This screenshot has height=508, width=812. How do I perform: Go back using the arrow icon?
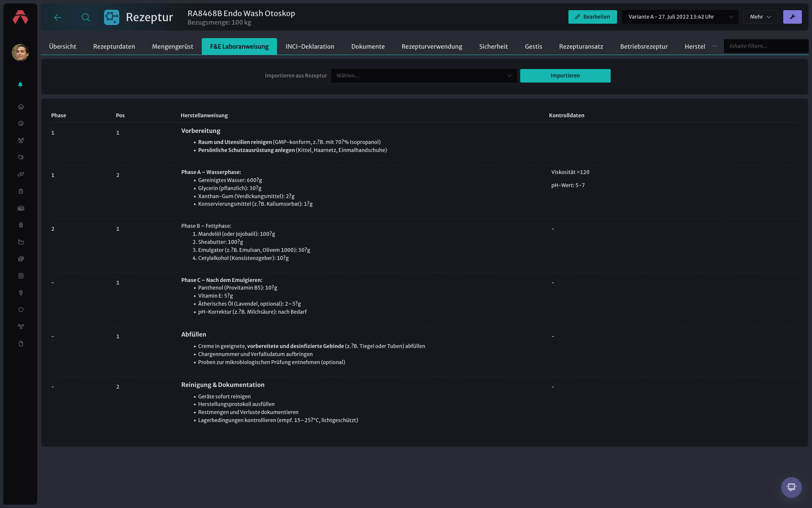[58, 17]
